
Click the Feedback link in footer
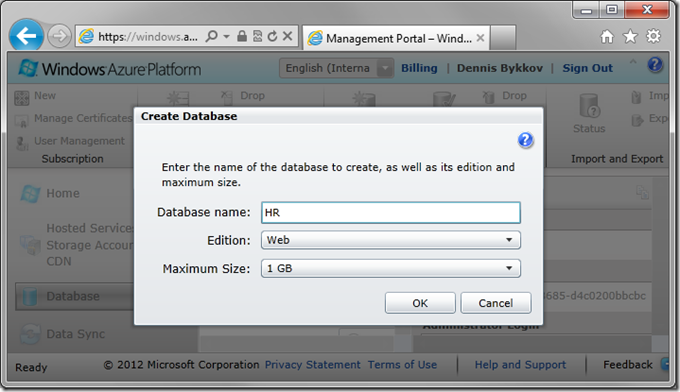(628, 365)
